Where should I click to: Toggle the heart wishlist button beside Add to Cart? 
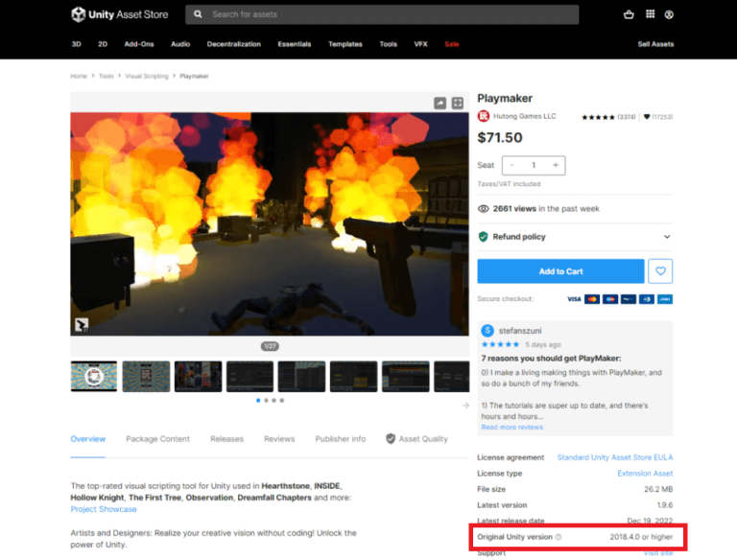click(x=660, y=271)
